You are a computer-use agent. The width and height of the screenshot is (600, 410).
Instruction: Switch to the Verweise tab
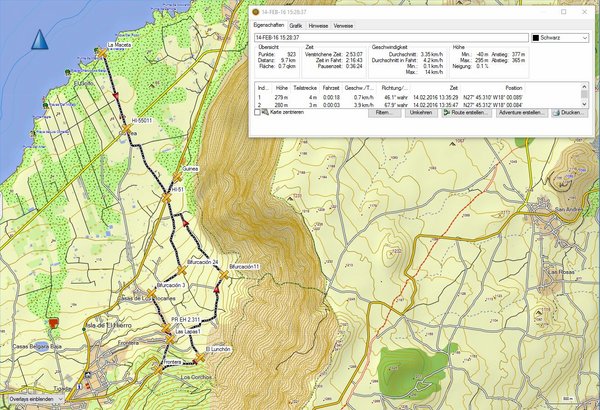click(344, 23)
